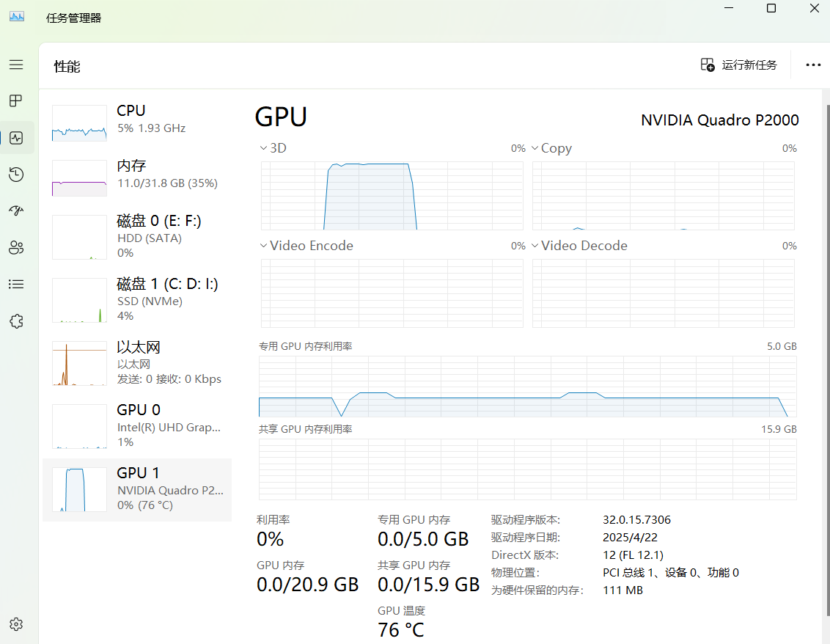The width and height of the screenshot is (830, 644).
Task: Click the 11.0/31.8 GB (35%) memory text
Action: [167, 183]
